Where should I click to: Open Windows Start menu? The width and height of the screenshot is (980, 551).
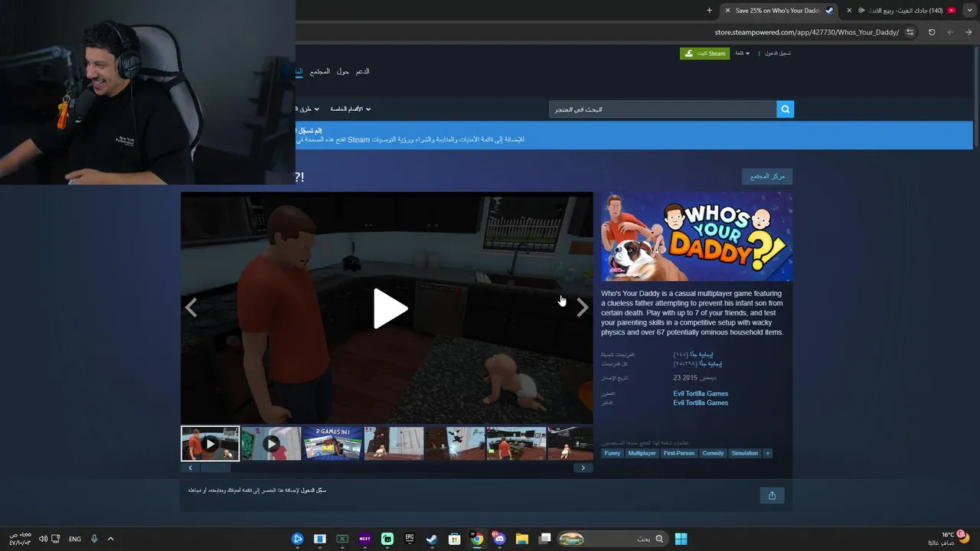[681, 539]
